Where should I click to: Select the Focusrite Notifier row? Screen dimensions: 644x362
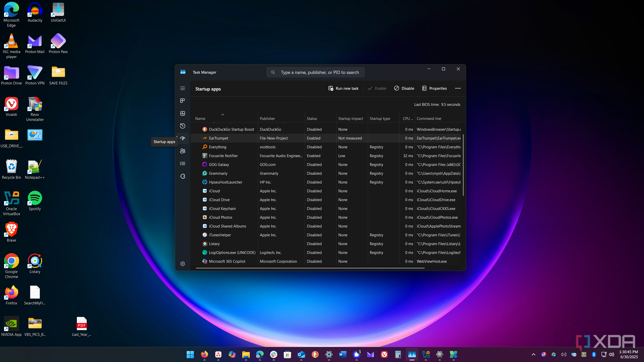tap(223, 156)
